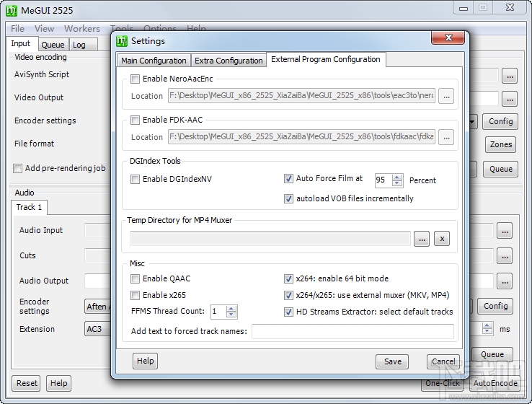Minimize the MeGUI window
The height and width of the screenshot is (404, 532).
[463, 8]
